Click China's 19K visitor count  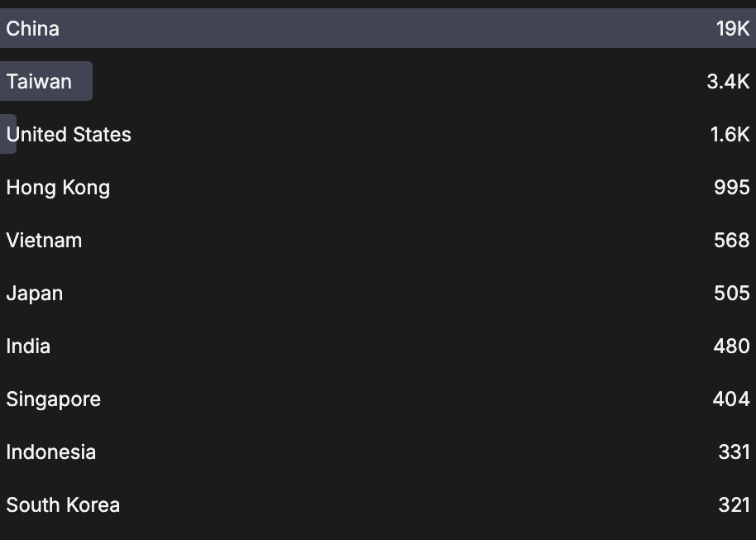coord(733,29)
